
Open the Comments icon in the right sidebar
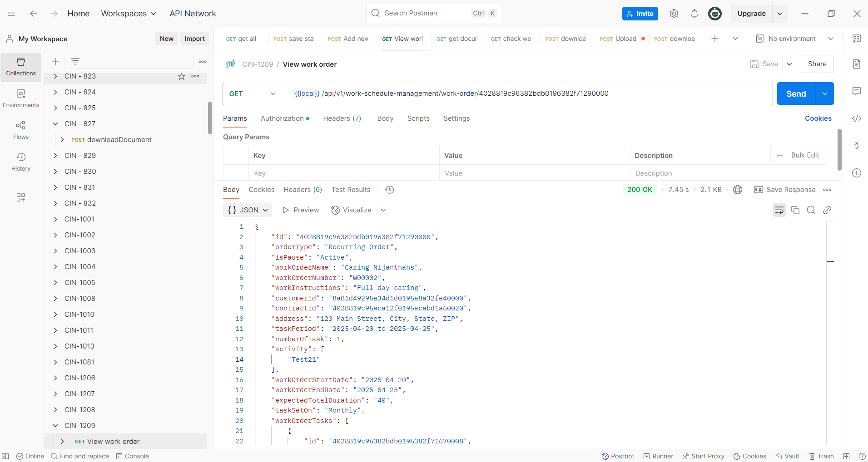857,91
